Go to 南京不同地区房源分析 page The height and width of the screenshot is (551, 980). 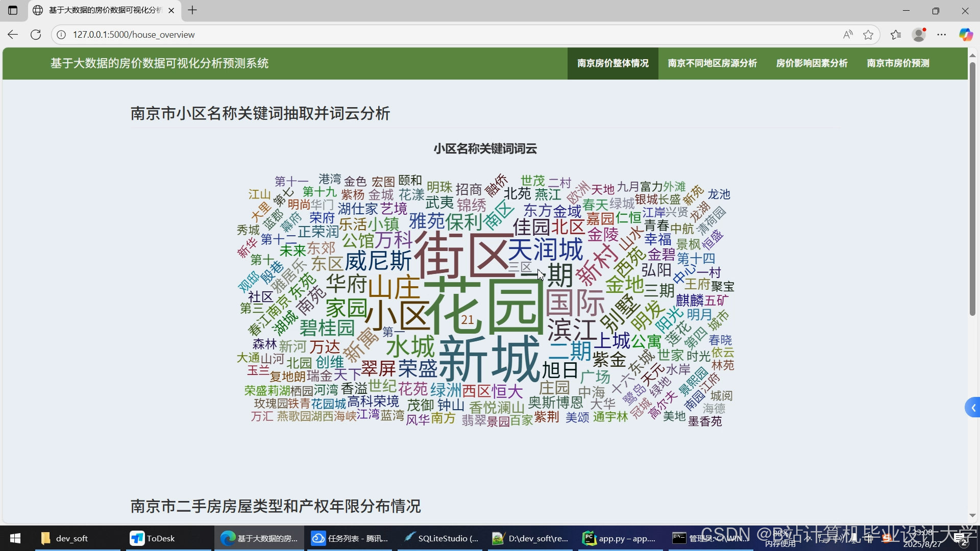712,63
